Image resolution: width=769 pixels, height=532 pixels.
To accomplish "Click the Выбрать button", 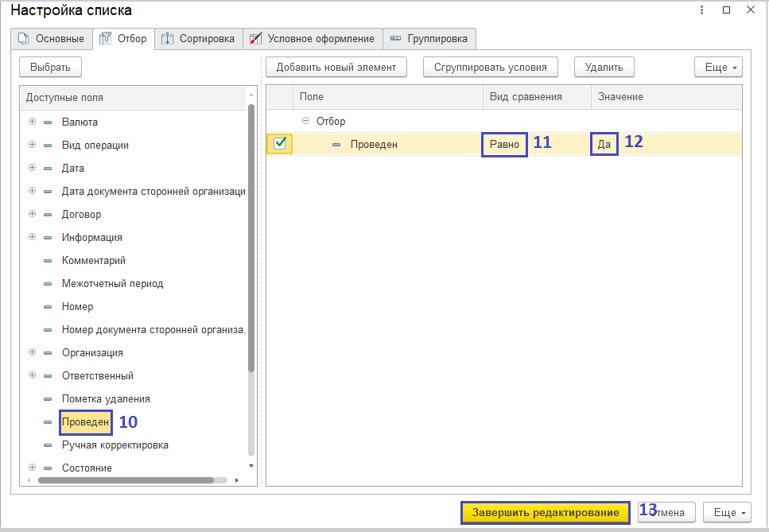I will 51,67.
